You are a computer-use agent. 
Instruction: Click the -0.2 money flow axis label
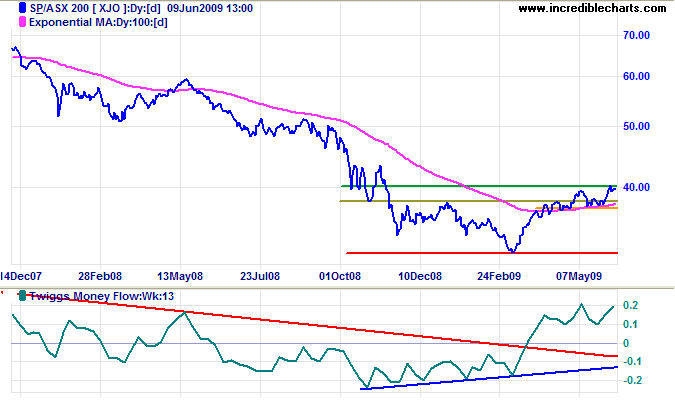coord(631,380)
